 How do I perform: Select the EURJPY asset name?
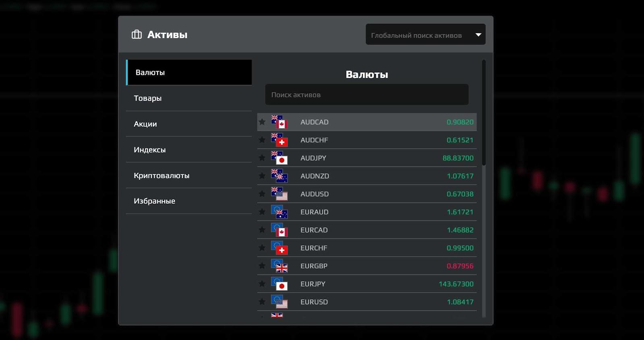[313, 284]
